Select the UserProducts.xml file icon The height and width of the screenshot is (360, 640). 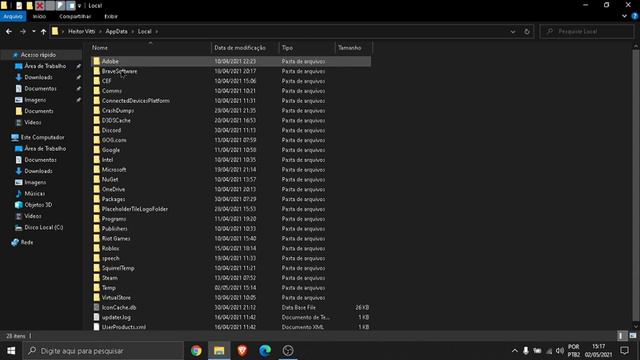click(96, 327)
